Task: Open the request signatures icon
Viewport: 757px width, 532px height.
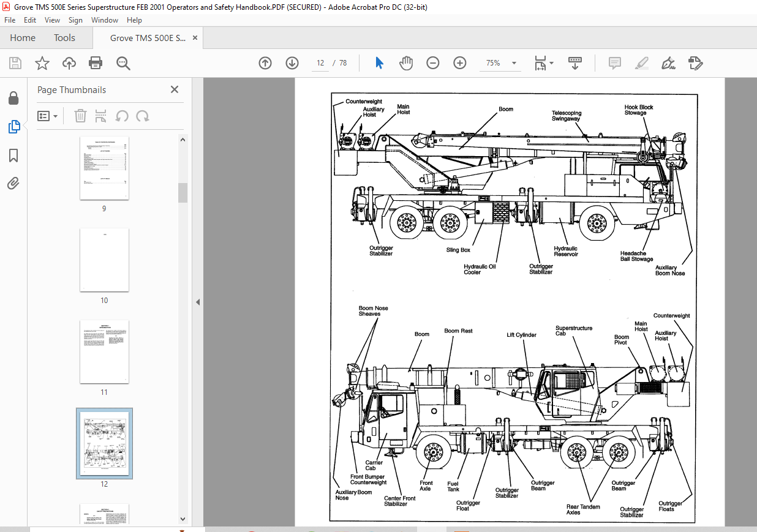Action: [x=695, y=63]
